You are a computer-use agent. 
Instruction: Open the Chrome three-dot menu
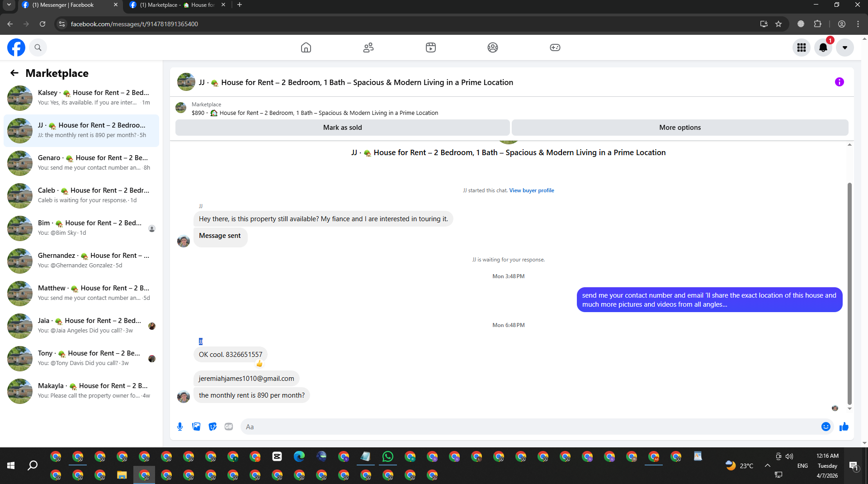858,24
